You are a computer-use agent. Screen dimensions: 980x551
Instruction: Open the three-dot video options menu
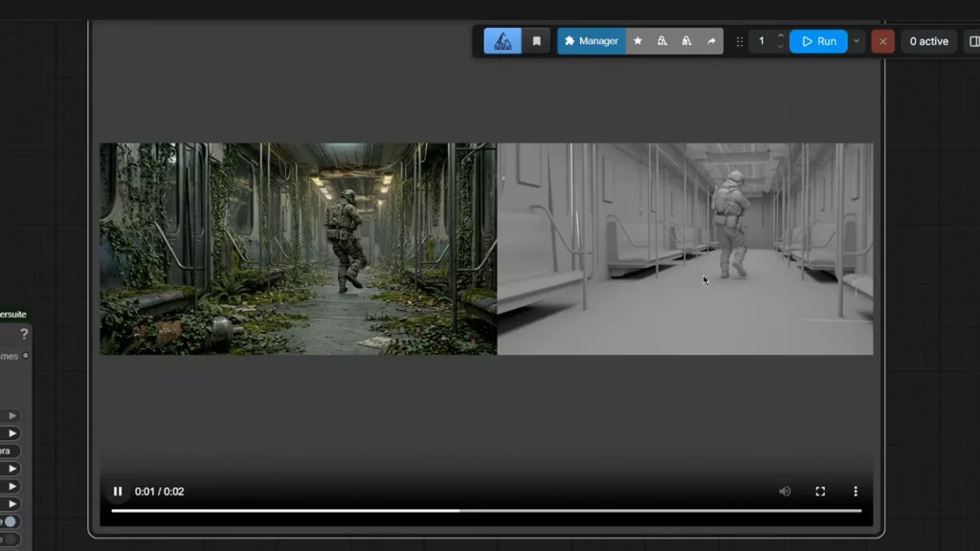(856, 492)
